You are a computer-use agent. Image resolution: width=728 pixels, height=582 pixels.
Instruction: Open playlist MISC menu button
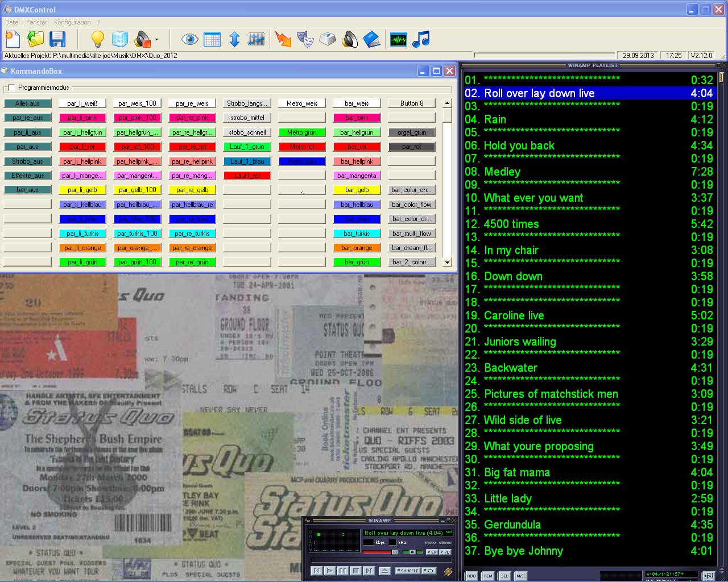pos(521,576)
